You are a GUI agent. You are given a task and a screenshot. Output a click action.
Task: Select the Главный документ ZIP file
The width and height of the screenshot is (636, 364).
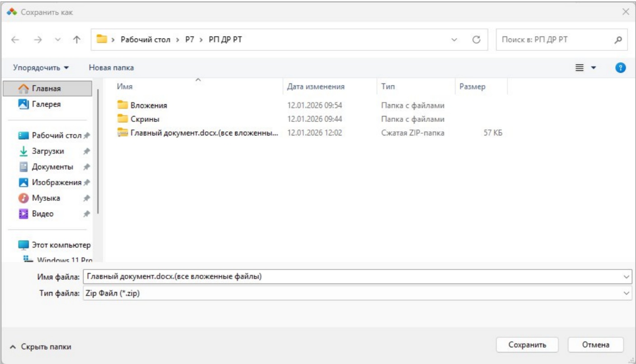[x=203, y=133]
